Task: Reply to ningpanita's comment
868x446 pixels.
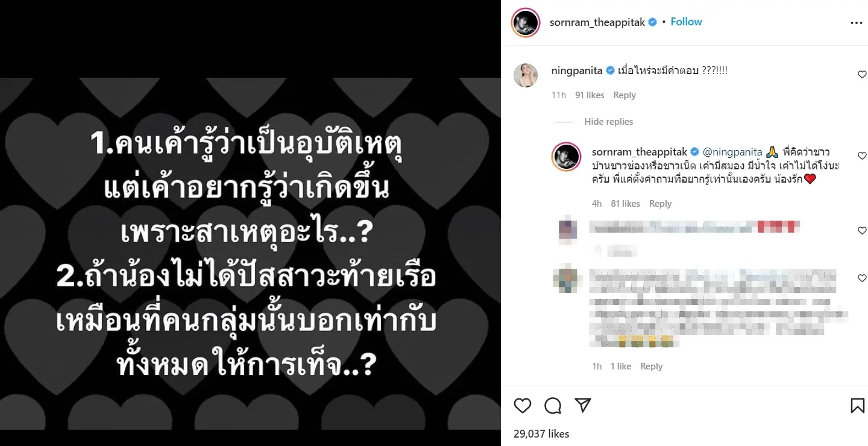Action: click(x=624, y=95)
